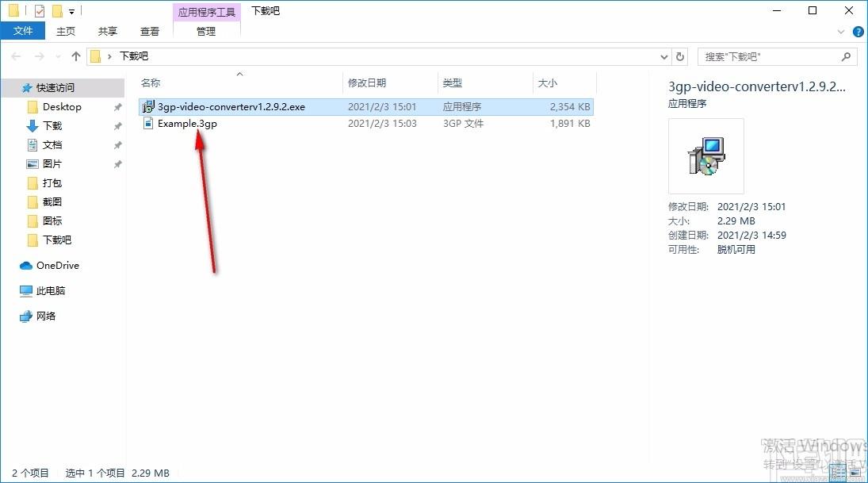Select the 管理 tab under 应用程序工具
Screen dimensions: 868x483
pos(206,31)
